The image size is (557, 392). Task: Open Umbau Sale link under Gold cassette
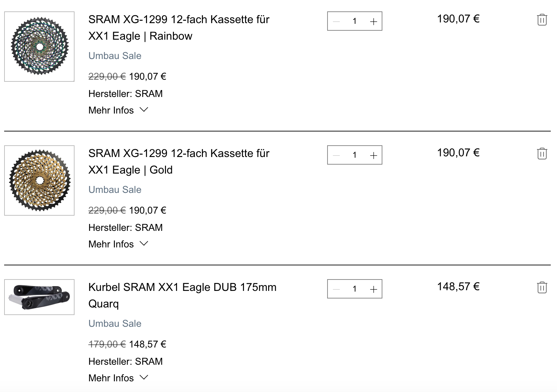[x=115, y=190]
